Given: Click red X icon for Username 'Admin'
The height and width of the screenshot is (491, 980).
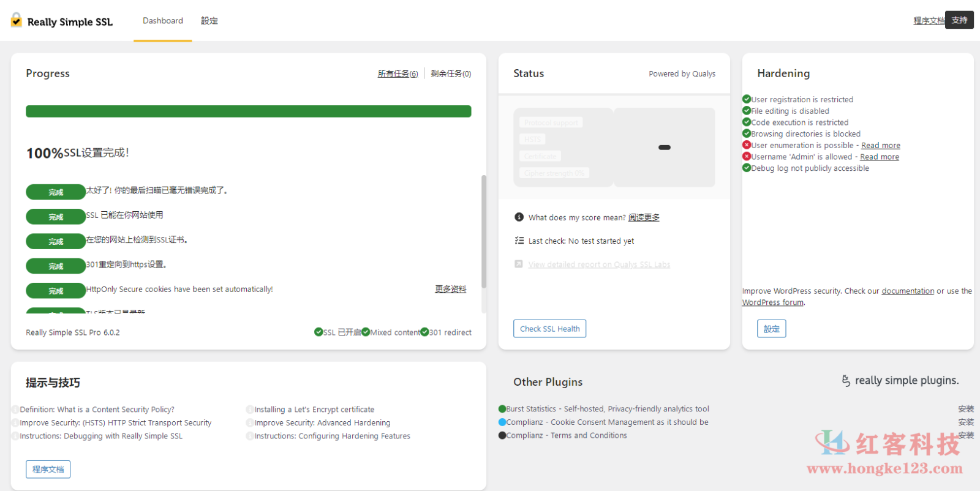Looking at the screenshot, I should click(747, 156).
